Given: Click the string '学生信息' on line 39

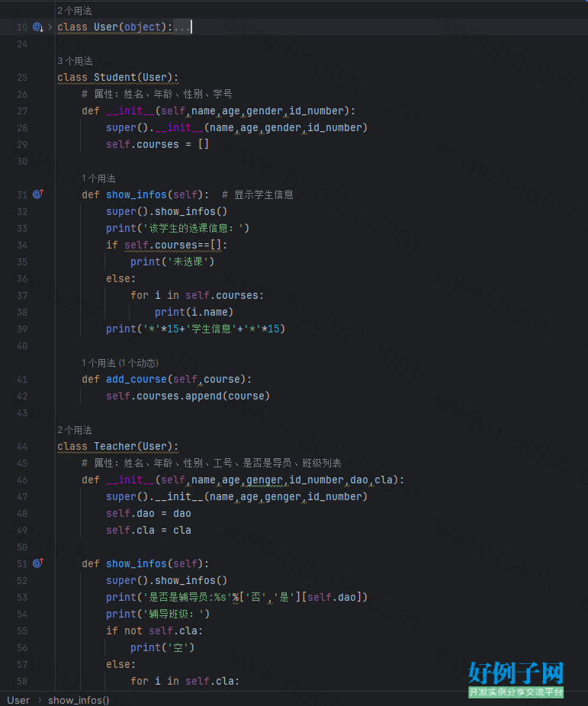Looking at the screenshot, I should coord(211,329).
